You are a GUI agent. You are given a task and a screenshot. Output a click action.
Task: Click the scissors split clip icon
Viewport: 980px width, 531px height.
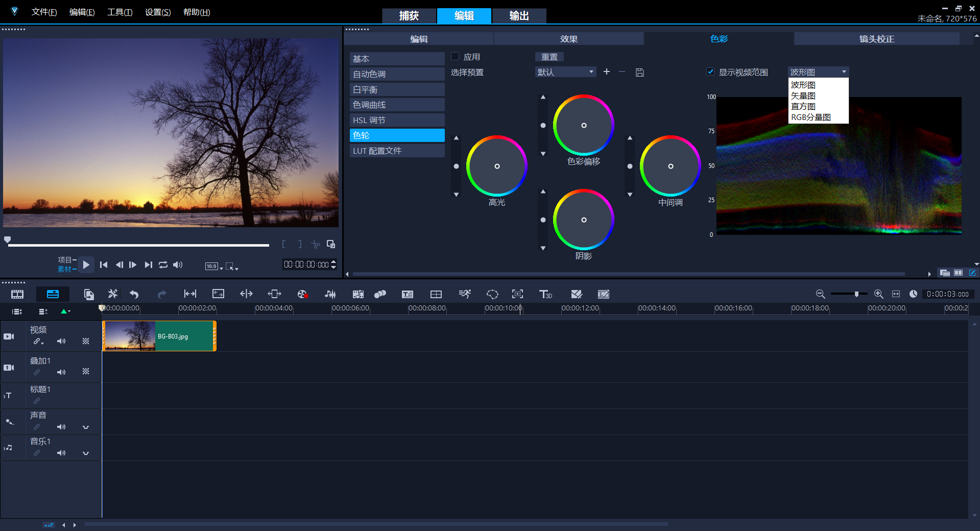(316, 244)
